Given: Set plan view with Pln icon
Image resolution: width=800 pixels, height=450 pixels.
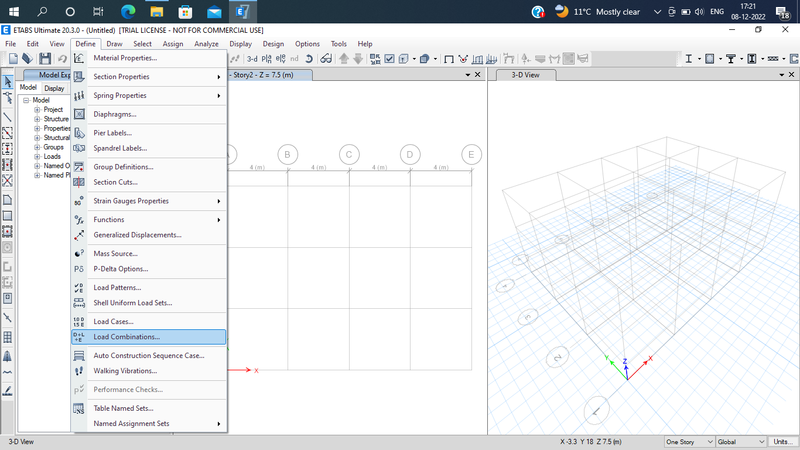Looking at the screenshot, I should (266, 59).
